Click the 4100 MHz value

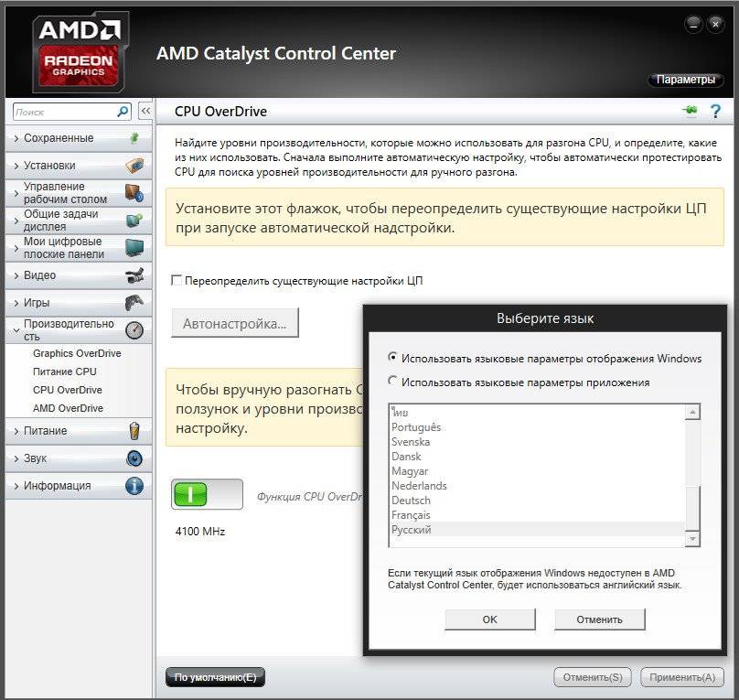point(200,532)
